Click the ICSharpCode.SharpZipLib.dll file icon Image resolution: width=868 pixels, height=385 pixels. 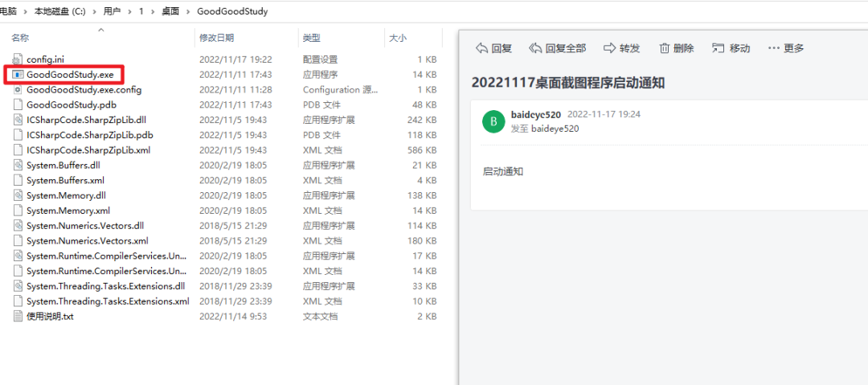[17, 120]
